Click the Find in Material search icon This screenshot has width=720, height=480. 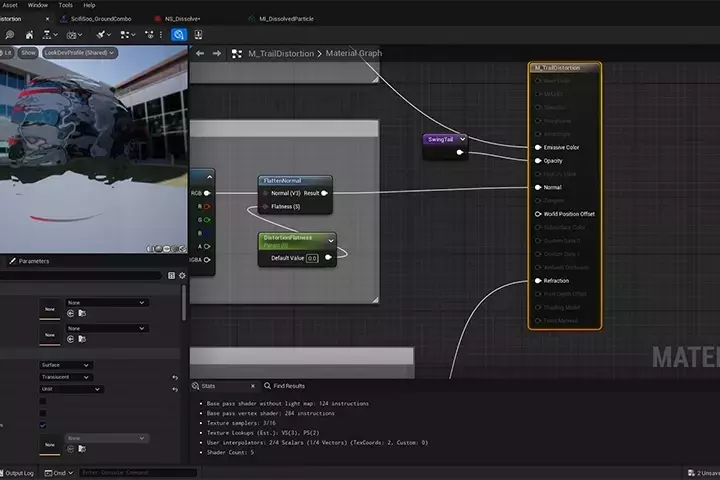tap(9, 35)
